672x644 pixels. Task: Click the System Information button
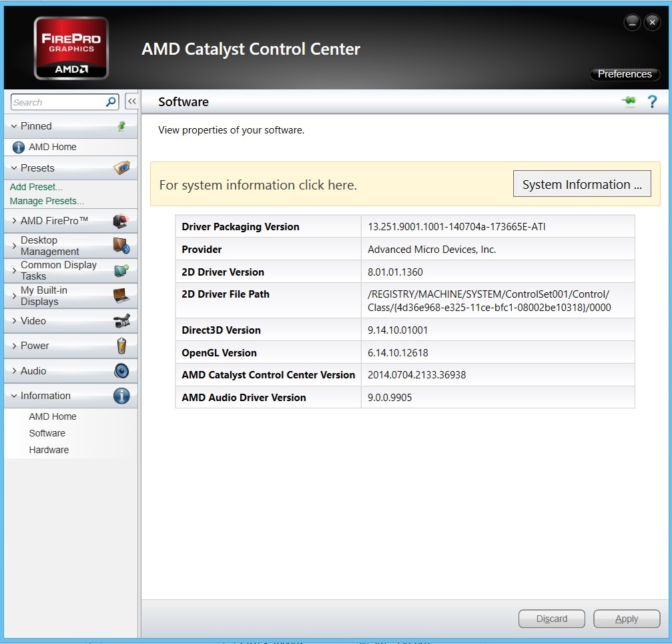[x=581, y=185]
